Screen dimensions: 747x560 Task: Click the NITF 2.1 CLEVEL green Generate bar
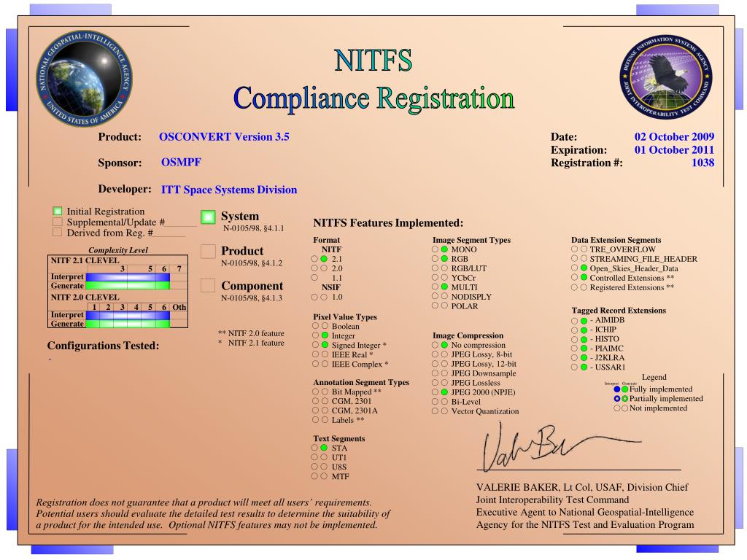point(128,286)
